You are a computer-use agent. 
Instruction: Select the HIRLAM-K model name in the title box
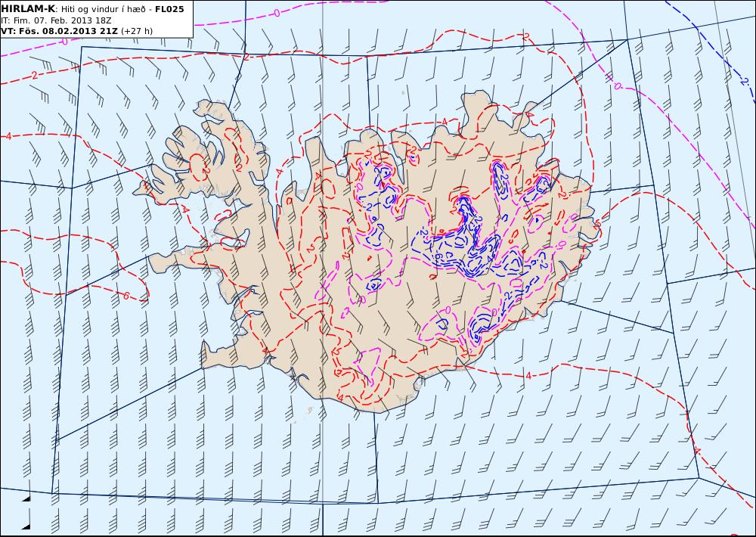click(x=27, y=9)
